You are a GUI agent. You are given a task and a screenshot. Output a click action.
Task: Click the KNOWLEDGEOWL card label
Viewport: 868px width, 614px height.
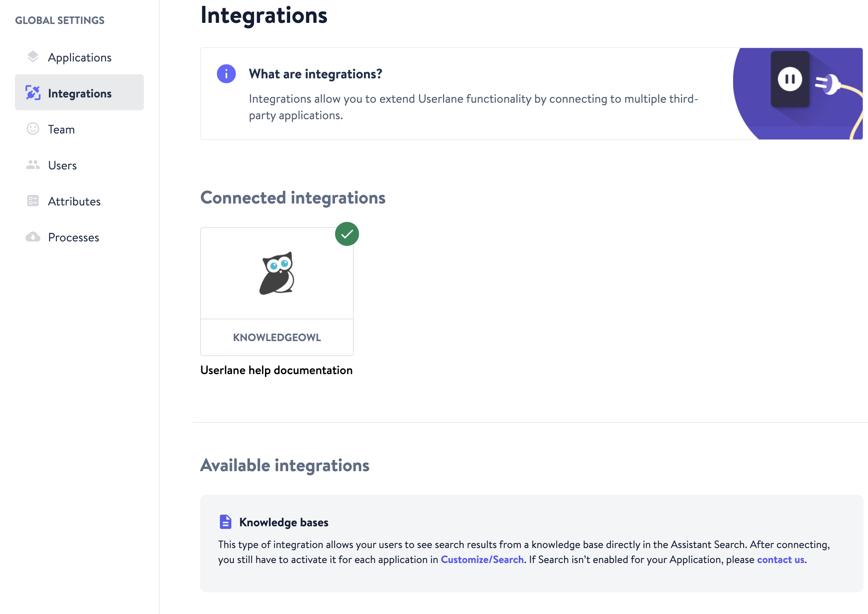click(277, 337)
